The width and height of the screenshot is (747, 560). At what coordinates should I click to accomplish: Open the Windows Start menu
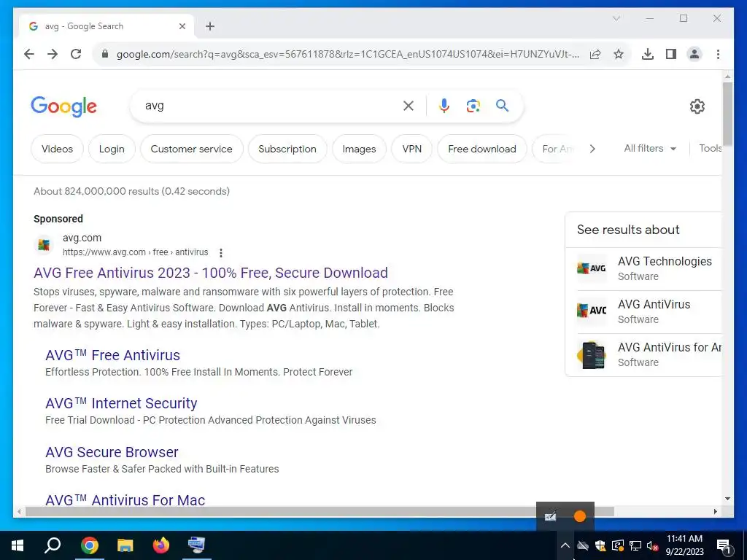pyautogui.click(x=18, y=545)
